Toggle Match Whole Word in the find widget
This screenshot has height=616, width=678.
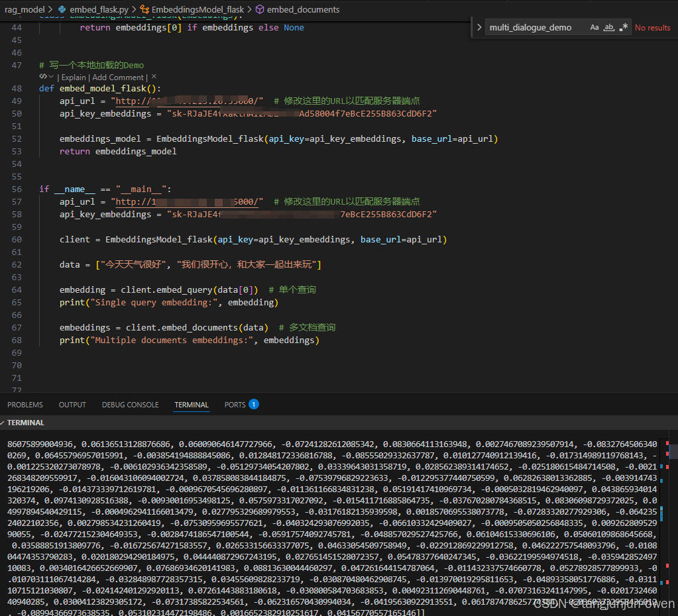609,28
